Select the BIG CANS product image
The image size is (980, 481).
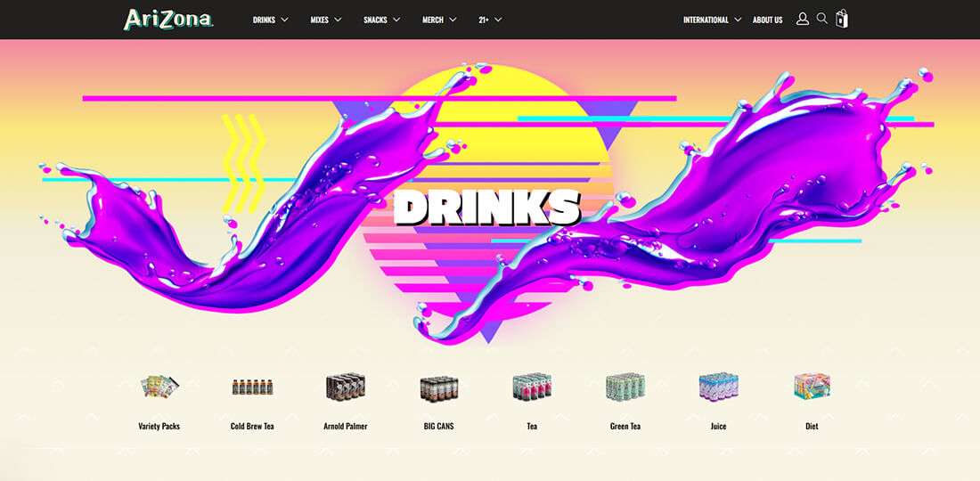(438, 388)
